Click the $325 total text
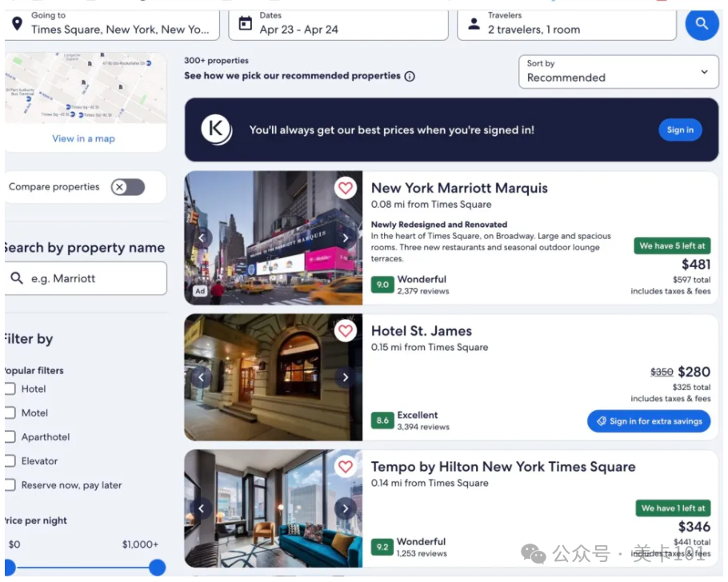The width and height of the screenshot is (728, 582). [x=691, y=387]
